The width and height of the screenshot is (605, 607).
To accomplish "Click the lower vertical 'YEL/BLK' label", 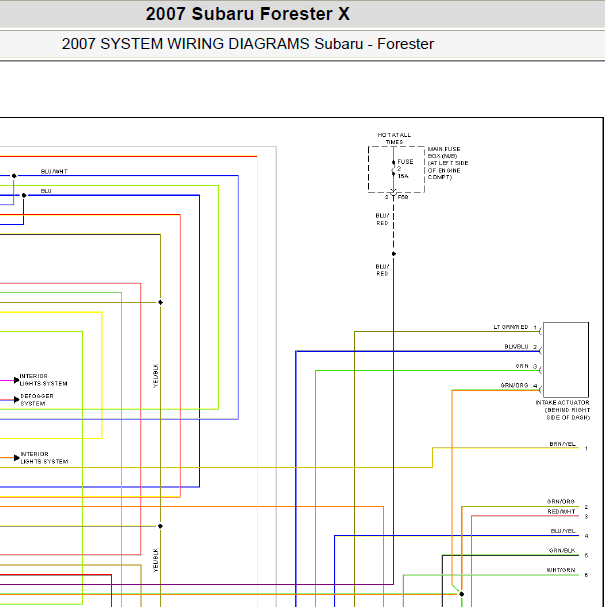I will (156, 560).
